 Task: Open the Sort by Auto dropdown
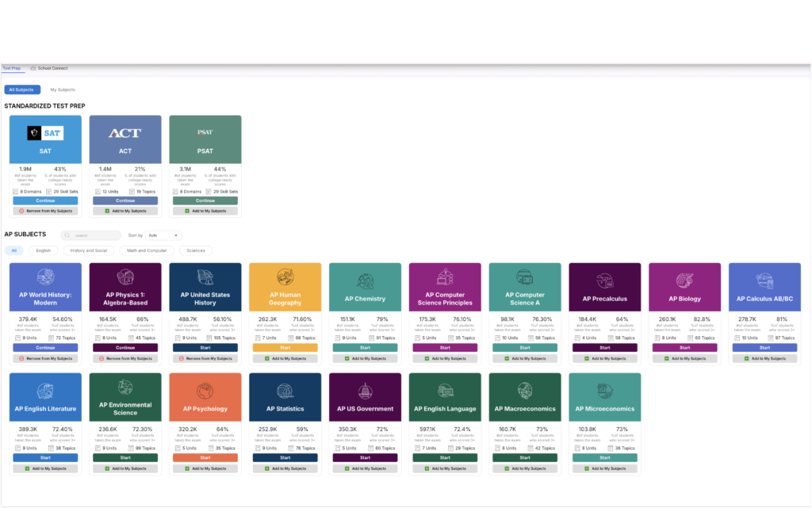[x=163, y=235]
